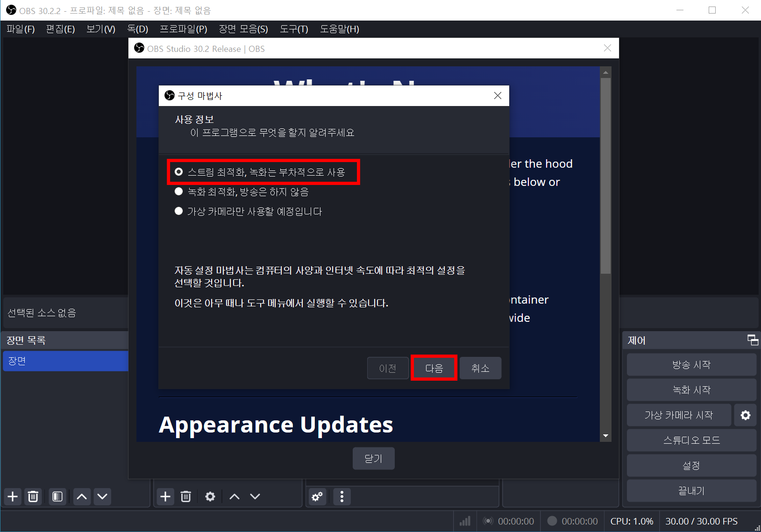The image size is (761, 532).
Task: Remove source with trash icon in sources toolbar
Action: tap(186, 497)
